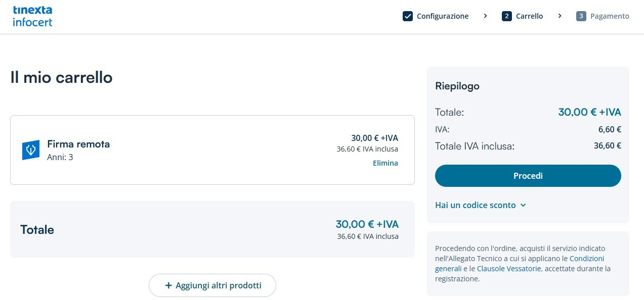Screen dimensions: 644x300
Task: Go to the Configurazione step
Action: pyautogui.click(x=443, y=16)
